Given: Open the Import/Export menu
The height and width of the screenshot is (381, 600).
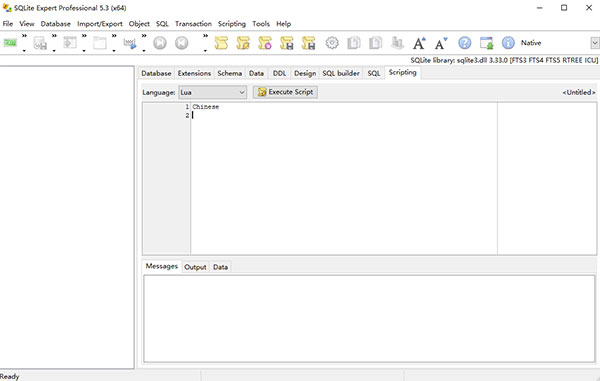Looking at the screenshot, I should [99, 24].
